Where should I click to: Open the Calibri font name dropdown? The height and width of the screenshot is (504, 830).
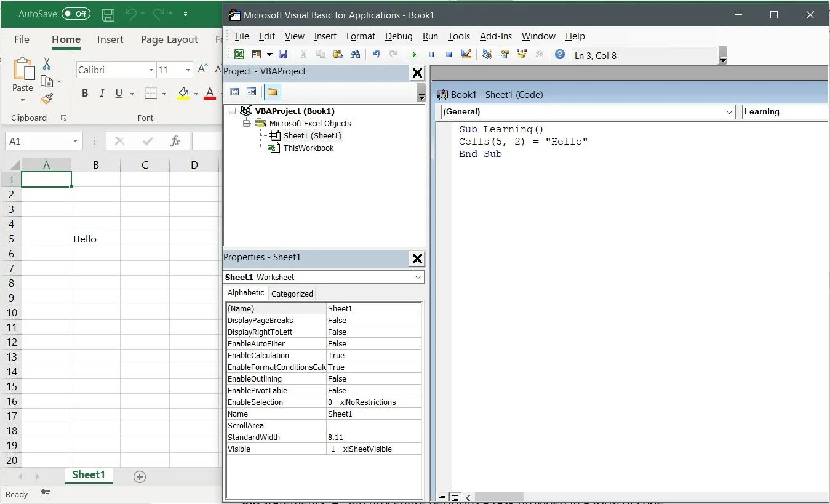click(x=151, y=70)
